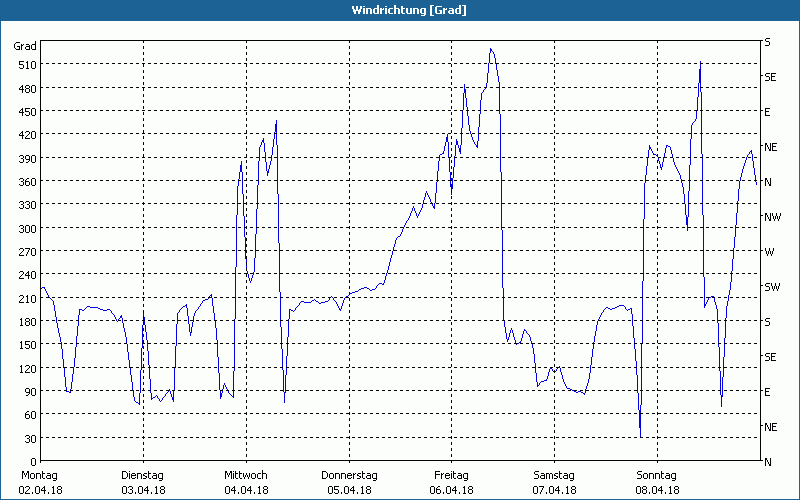Select the 'Sonntag' day label
This screenshot has width=800, height=500.
656,475
